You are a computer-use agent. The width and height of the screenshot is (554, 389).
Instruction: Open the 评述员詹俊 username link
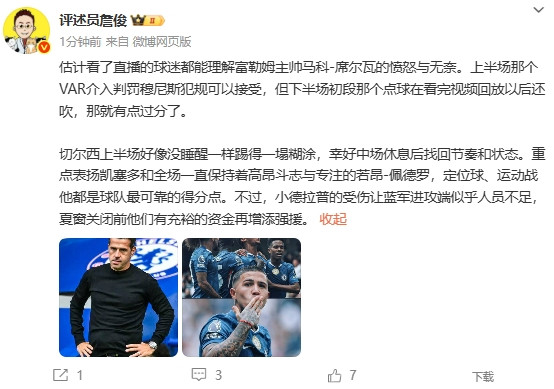point(93,20)
